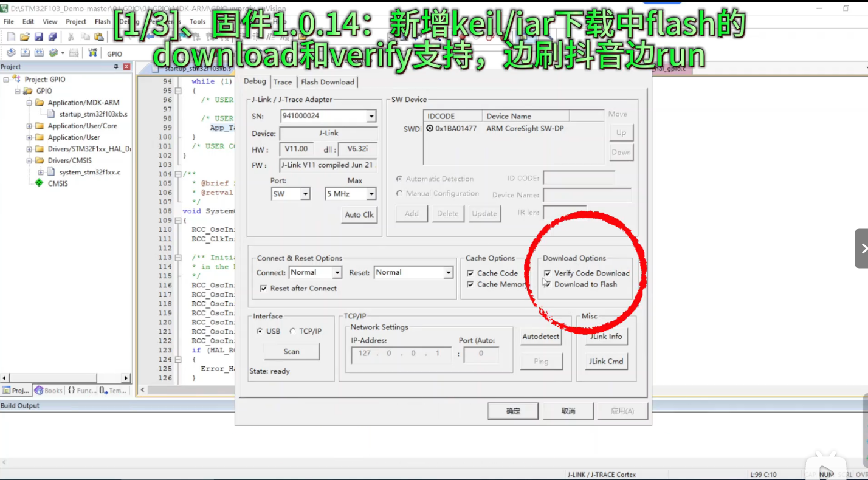Image resolution: width=868 pixels, height=480 pixels.
Task: Open the View menu
Action: pos(50,21)
